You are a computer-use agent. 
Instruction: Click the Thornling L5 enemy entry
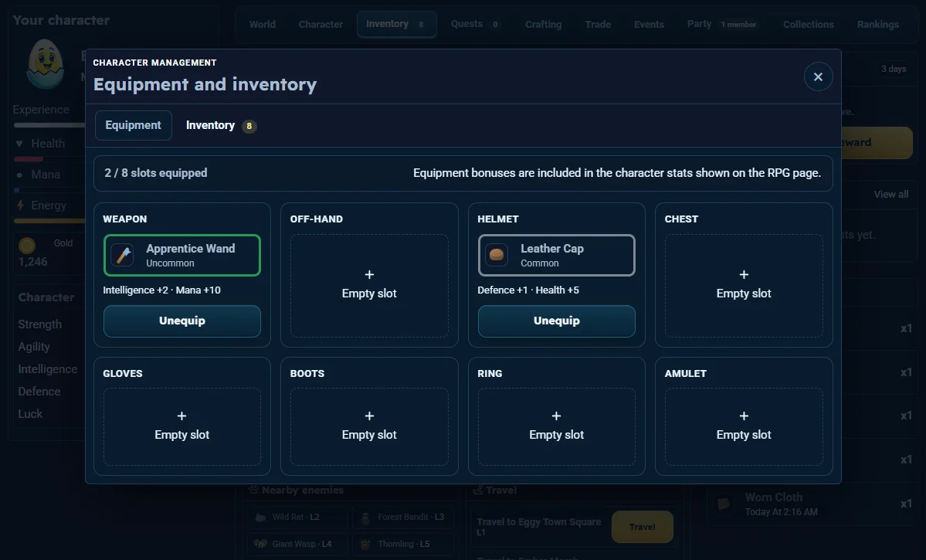403,544
